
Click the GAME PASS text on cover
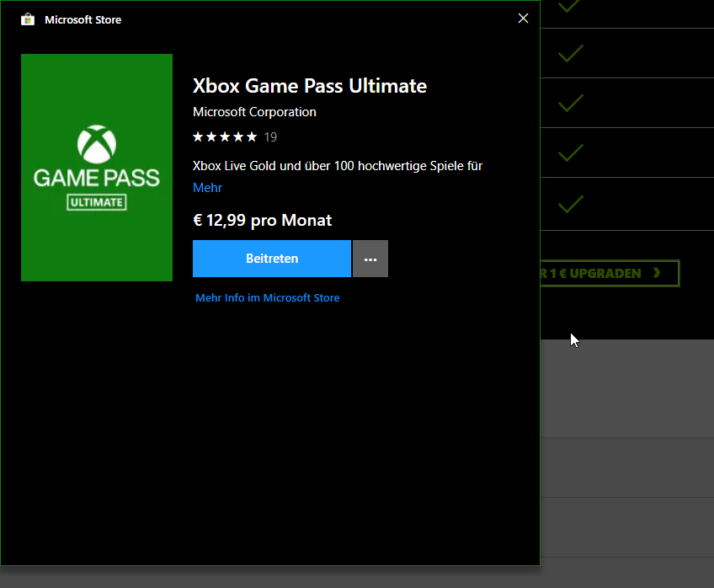pyautogui.click(x=97, y=178)
